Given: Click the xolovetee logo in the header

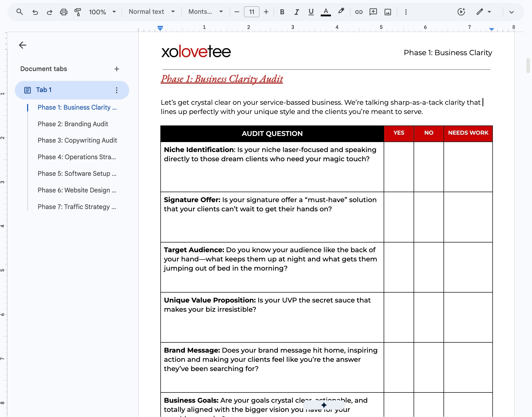Looking at the screenshot, I should [196, 51].
